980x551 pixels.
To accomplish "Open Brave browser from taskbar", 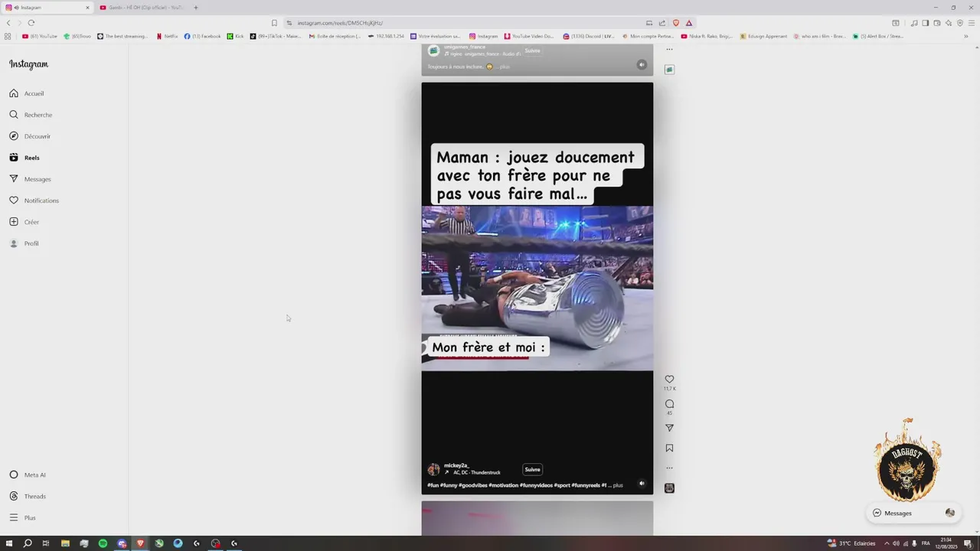I will pos(140,543).
